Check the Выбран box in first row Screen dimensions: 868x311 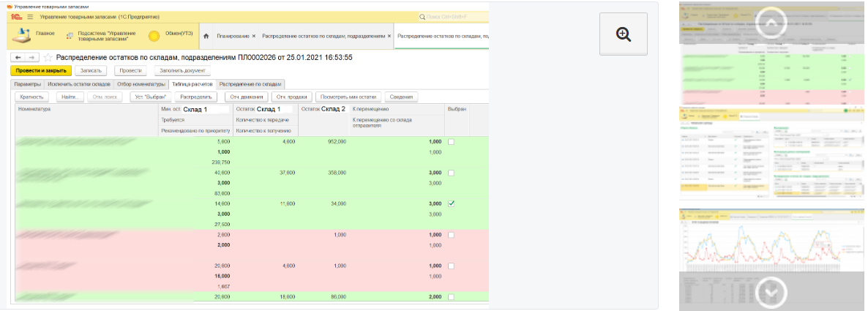click(451, 142)
